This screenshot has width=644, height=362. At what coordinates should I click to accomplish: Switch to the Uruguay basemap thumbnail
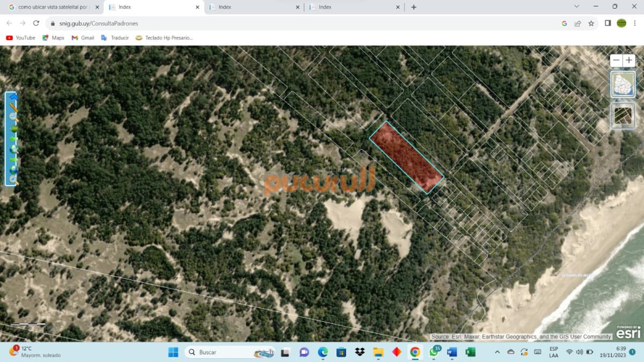point(623,84)
